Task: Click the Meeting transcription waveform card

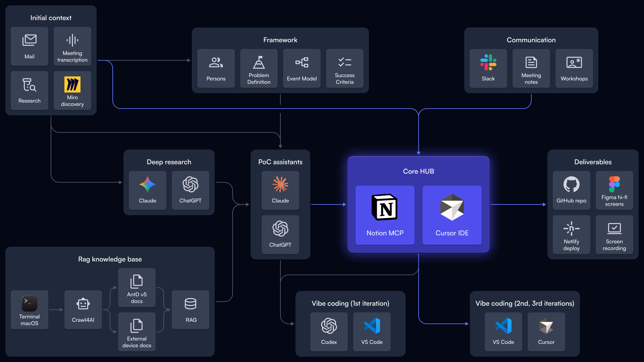Action: [72, 46]
